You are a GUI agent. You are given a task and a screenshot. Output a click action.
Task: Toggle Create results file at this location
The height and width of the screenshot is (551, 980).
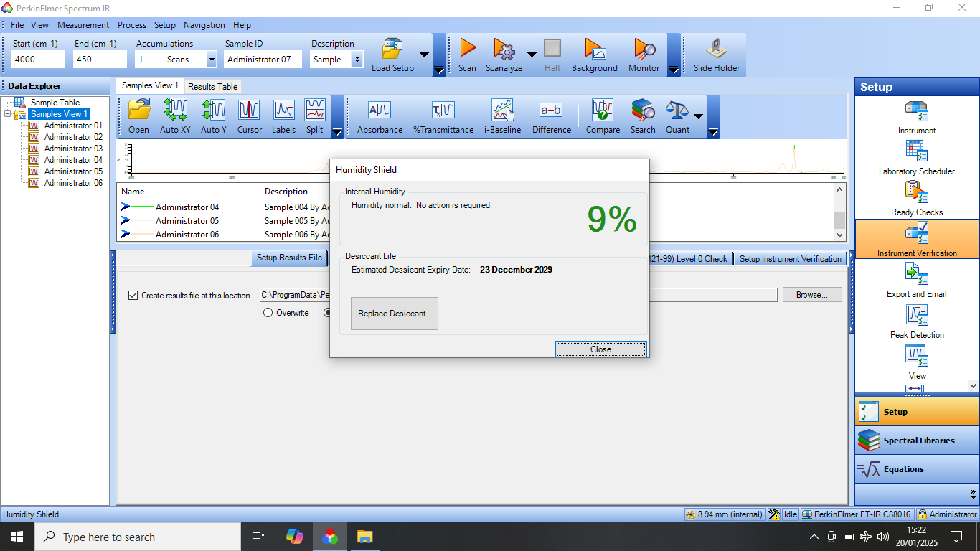tap(133, 295)
